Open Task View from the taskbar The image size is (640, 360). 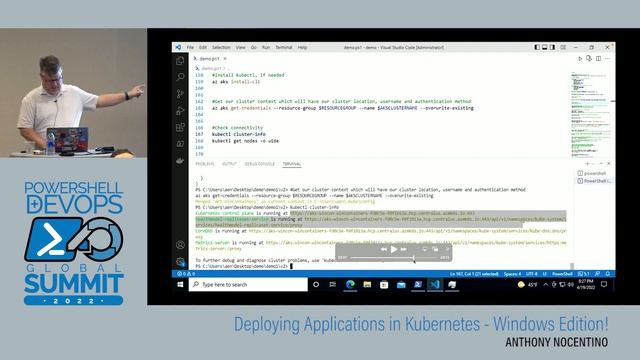333,284
